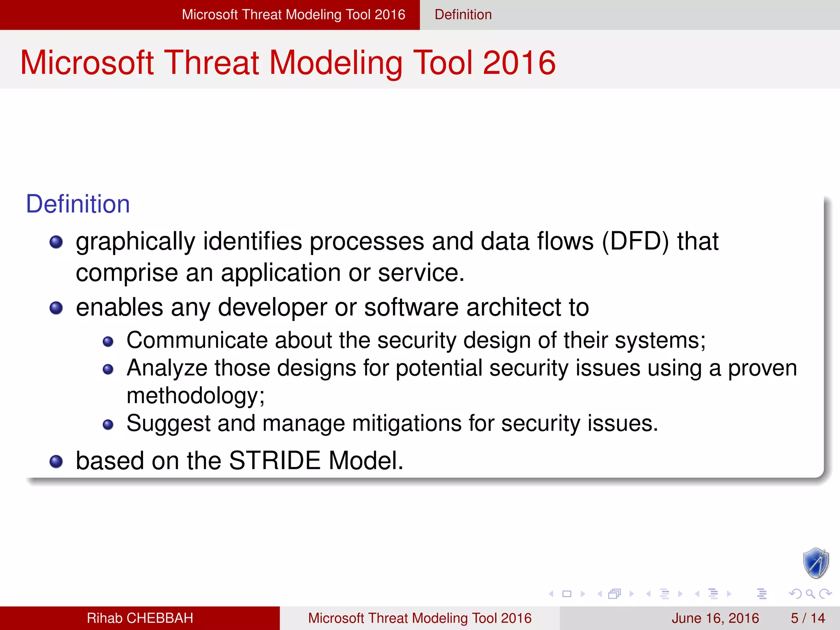Select the date June 16, 2016 in the footer
The image size is (840, 630).
[715, 618]
